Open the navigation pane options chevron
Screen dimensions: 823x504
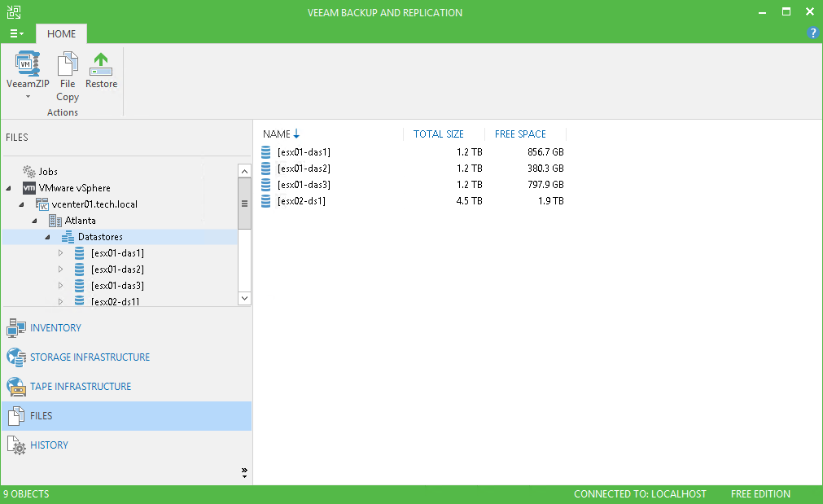(244, 472)
